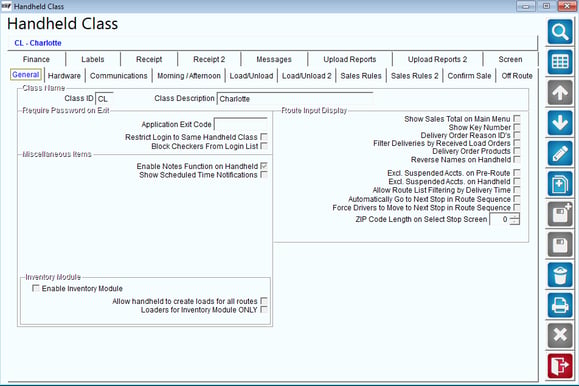Click the save disk icon
This screenshot has width=579, height=386.
tap(560, 245)
